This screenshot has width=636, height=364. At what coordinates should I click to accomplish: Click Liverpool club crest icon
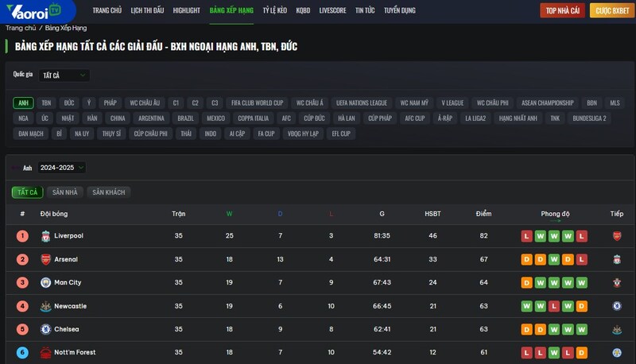point(46,236)
